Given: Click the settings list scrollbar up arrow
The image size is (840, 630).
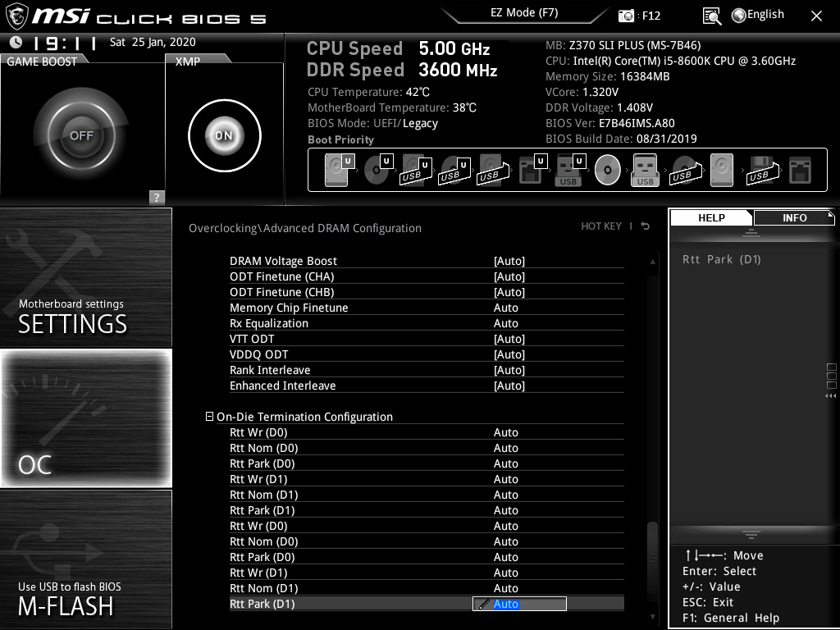Looking at the screenshot, I should pos(652,262).
